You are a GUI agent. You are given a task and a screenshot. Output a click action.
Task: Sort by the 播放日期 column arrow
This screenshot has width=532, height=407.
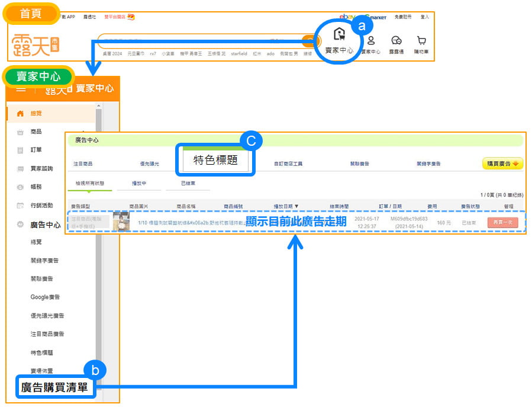(x=296, y=206)
